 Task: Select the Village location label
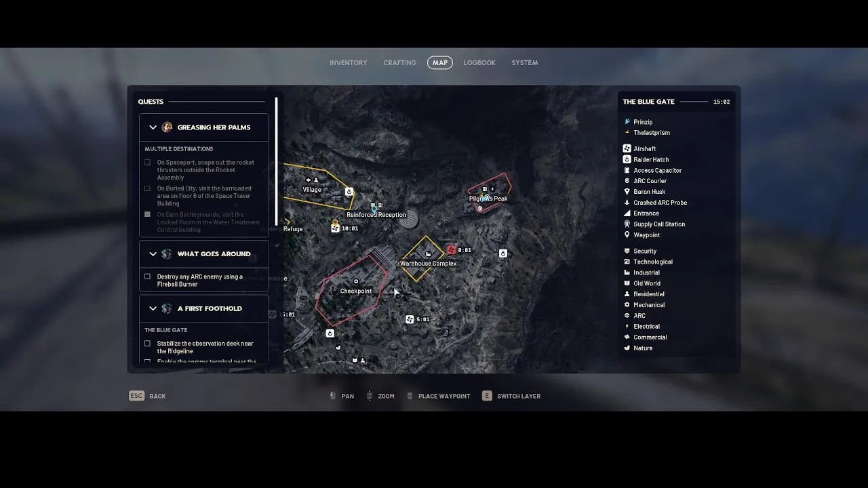click(x=312, y=190)
